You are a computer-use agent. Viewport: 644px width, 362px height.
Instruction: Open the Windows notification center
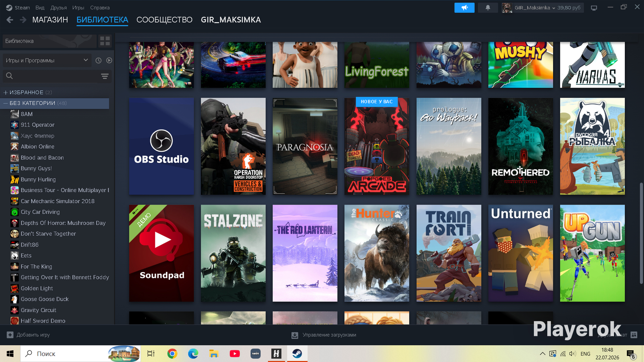coord(631,354)
